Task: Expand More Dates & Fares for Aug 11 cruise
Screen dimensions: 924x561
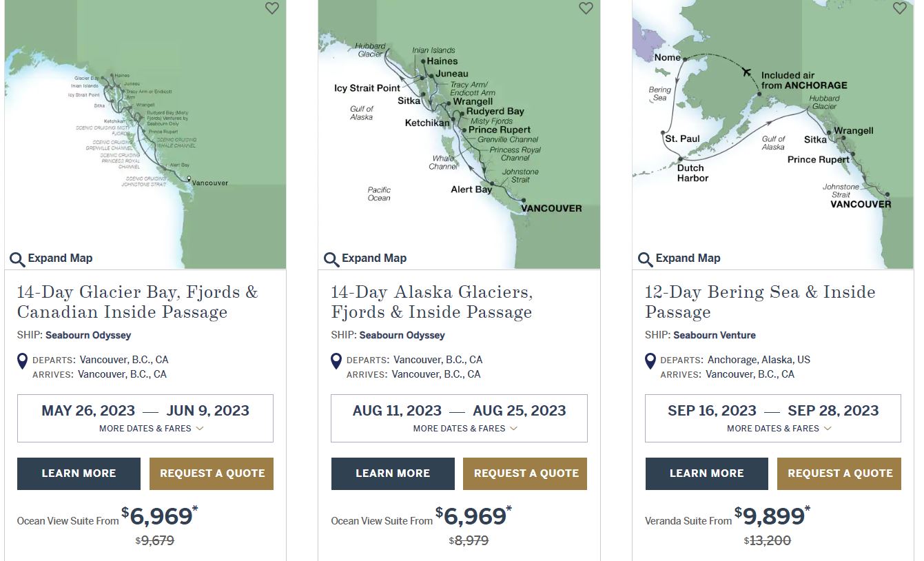Action: pyautogui.click(x=465, y=428)
